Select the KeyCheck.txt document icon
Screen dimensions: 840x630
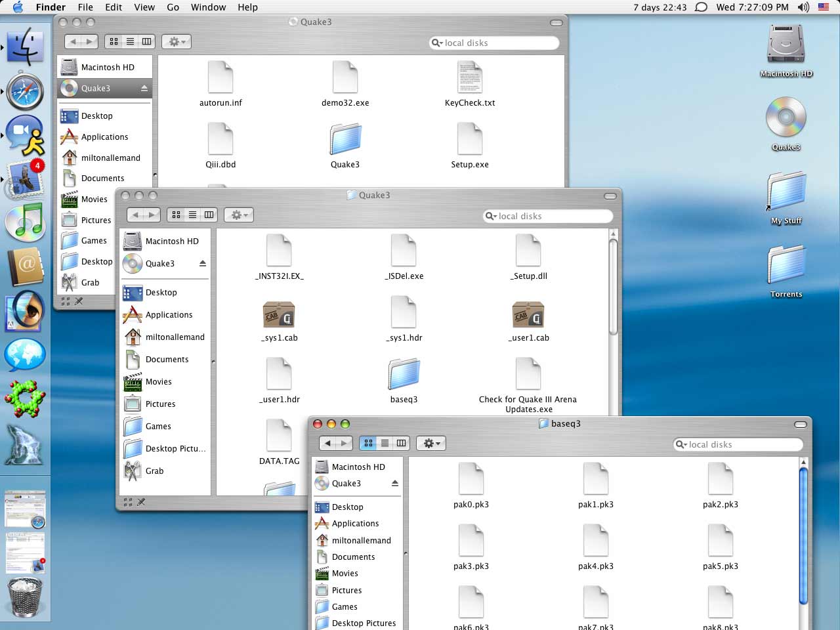[x=469, y=77]
